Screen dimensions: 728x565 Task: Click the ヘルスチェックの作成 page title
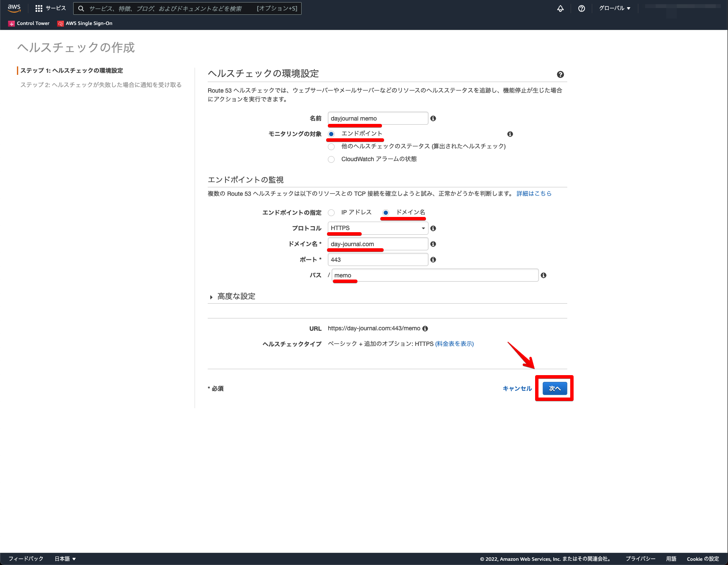(76, 47)
